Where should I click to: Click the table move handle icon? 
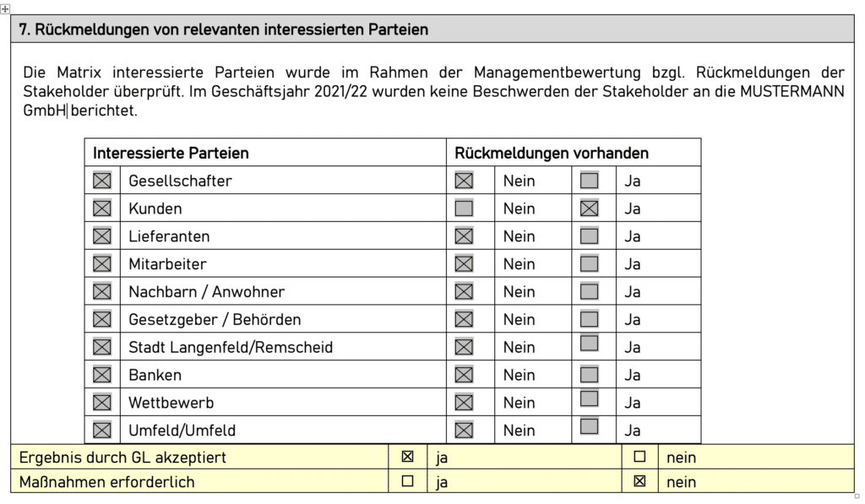pos(6,7)
